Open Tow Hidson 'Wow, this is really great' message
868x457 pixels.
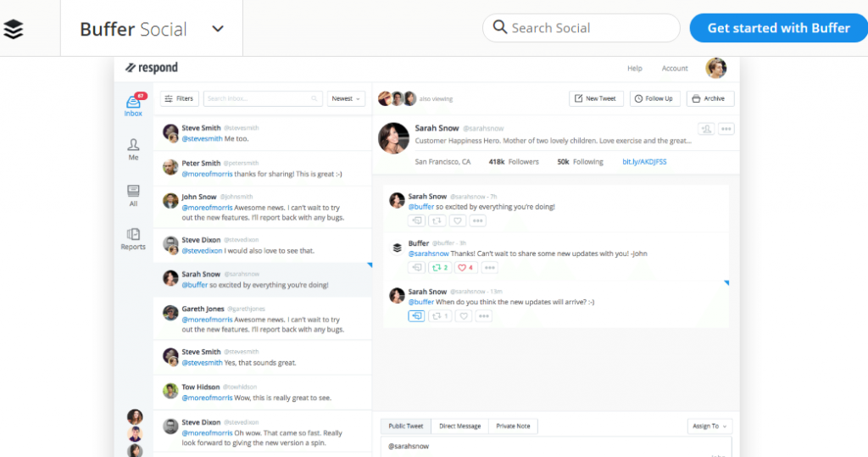click(x=263, y=393)
